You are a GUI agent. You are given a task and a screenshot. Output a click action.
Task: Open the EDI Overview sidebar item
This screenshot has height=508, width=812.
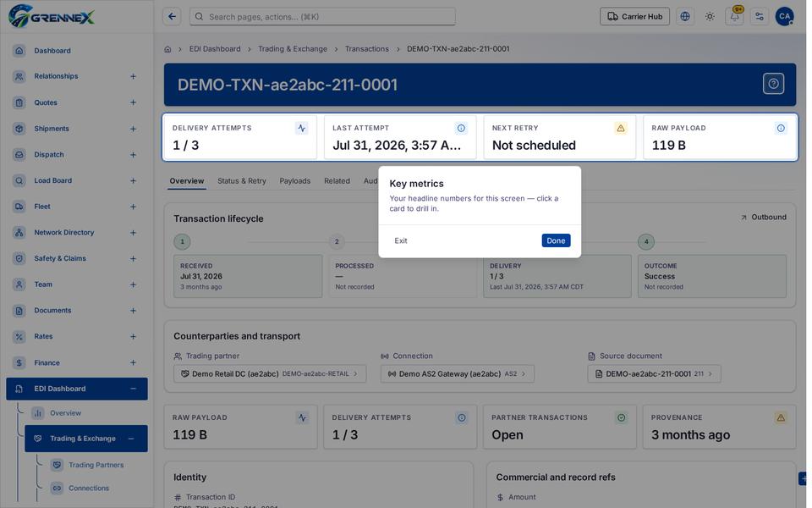pyautogui.click(x=65, y=413)
